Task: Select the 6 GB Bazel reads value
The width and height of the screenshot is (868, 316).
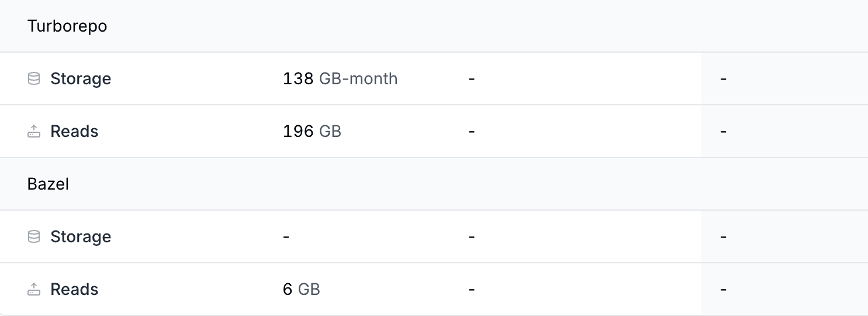Action: (302, 289)
